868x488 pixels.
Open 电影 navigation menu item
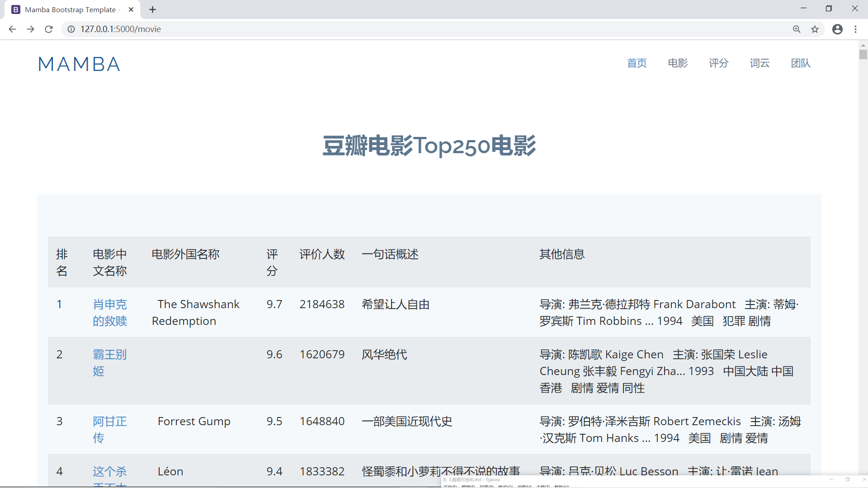point(678,63)
